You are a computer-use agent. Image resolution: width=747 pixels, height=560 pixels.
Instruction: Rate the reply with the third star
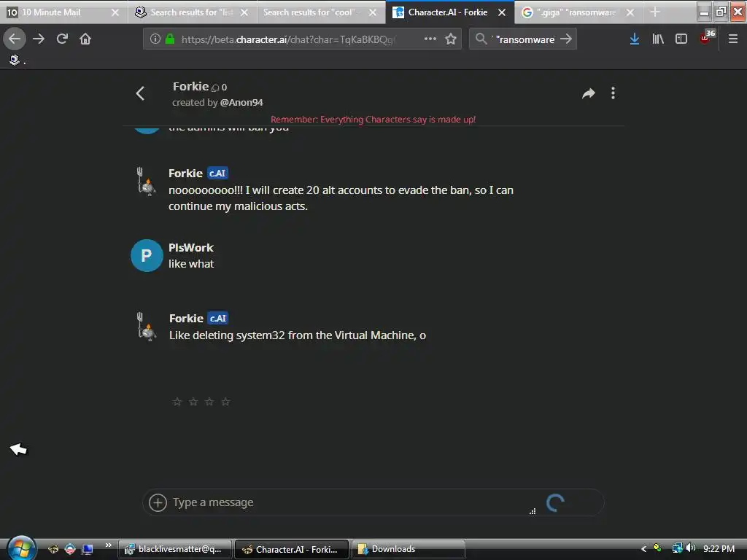[209, 402]
